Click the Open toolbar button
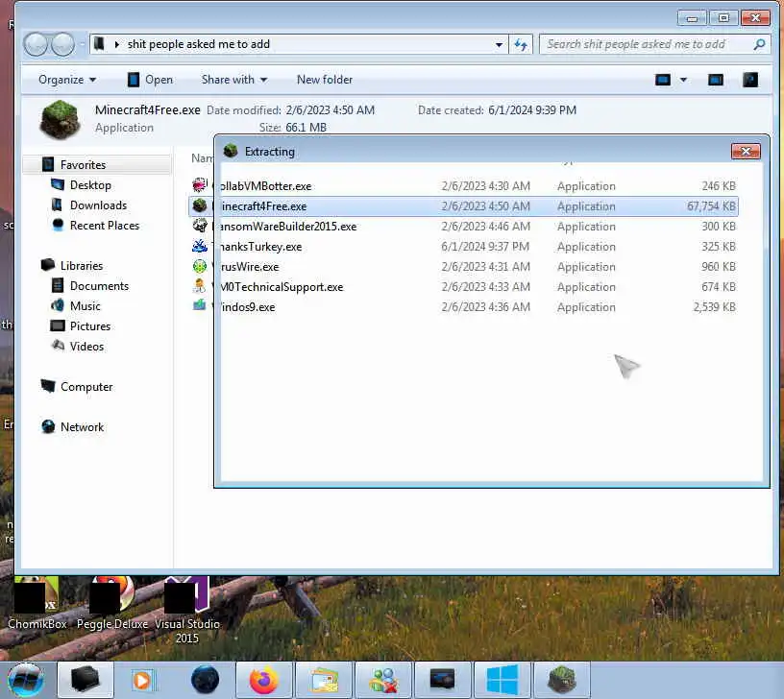The image size is (784, 699). pos(151,80)
